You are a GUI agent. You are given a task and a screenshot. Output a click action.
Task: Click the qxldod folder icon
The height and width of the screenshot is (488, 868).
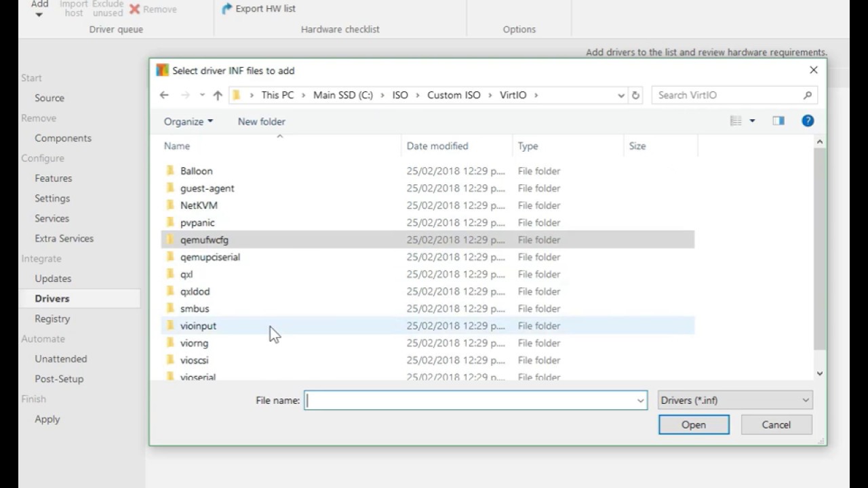(171, 291)
